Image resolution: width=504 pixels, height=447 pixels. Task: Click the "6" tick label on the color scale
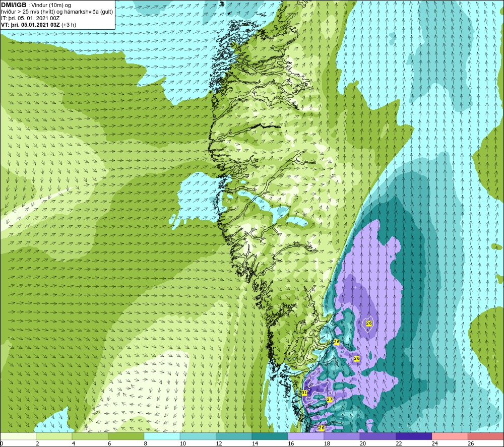pyautogui.click(x=109, y=443)
